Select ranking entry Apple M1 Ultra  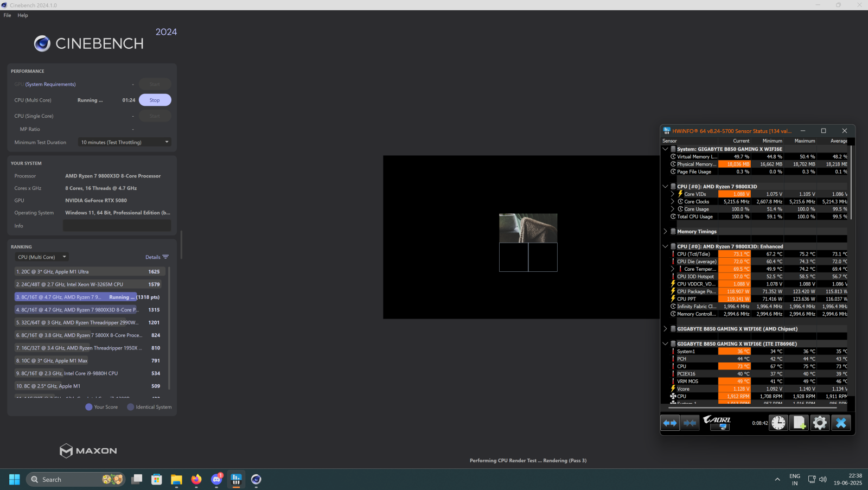coord(90,271)
